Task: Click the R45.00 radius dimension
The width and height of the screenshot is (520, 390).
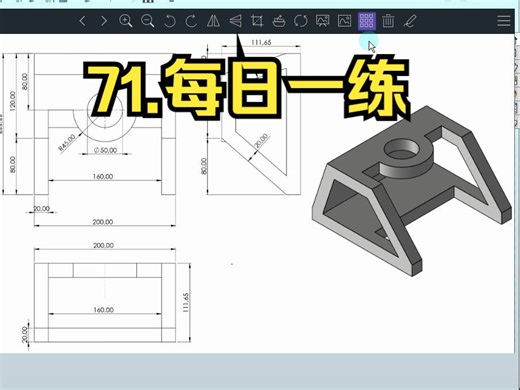Action: [67, 143]
